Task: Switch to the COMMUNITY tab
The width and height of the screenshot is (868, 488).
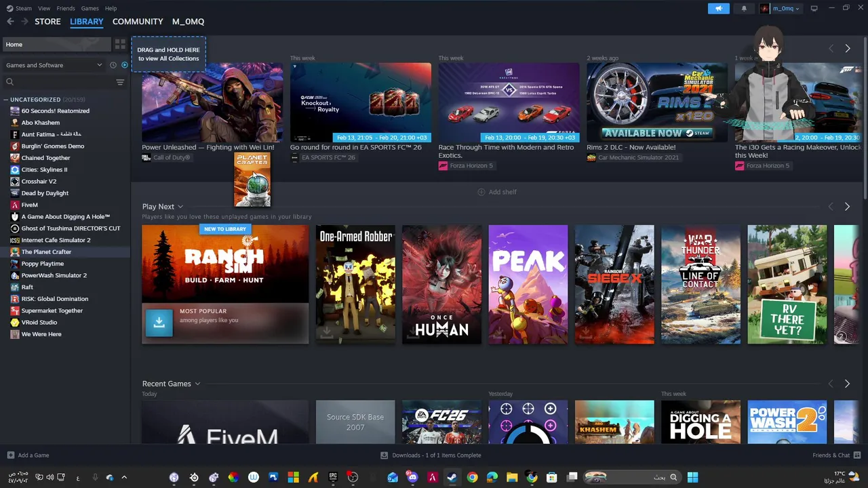Action: [138, 22]
